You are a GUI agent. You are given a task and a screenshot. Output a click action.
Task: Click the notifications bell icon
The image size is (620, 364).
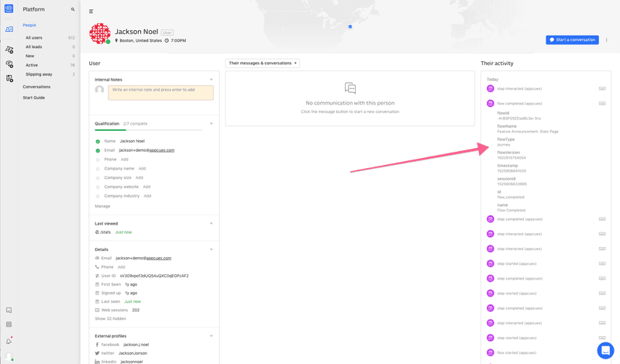pos(9,341)
